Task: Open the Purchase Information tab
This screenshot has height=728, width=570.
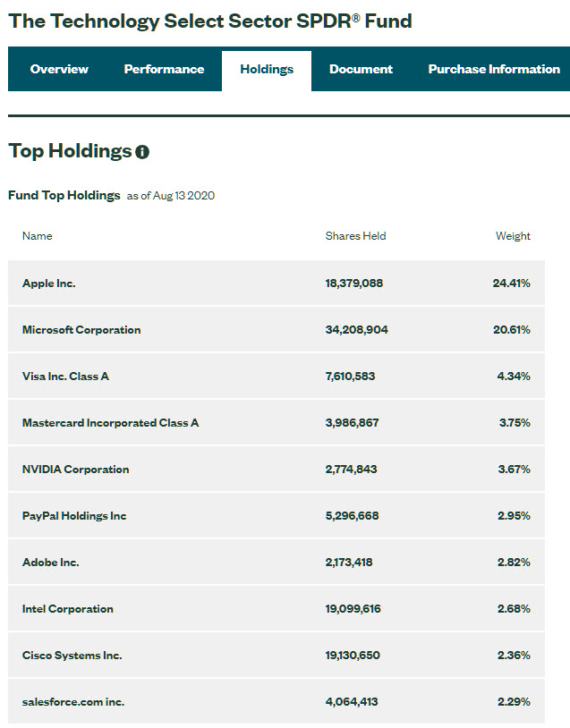Action: 493,69
